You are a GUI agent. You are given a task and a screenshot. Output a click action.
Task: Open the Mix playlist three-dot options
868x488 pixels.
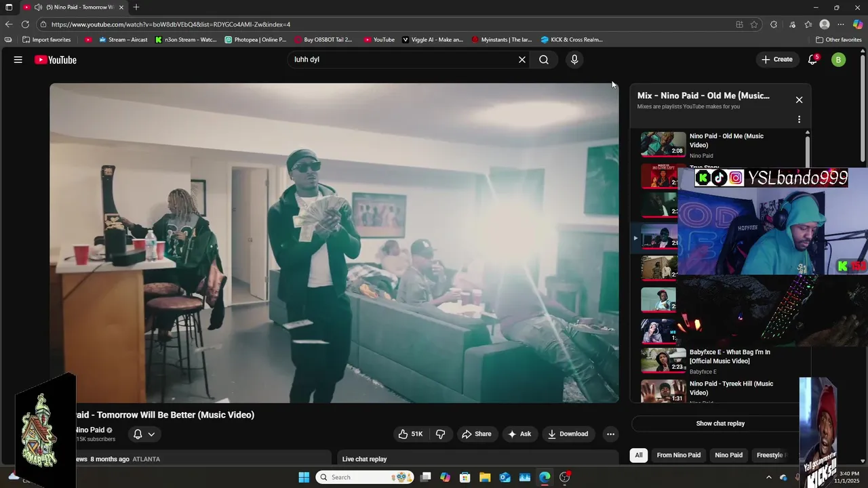799,119
